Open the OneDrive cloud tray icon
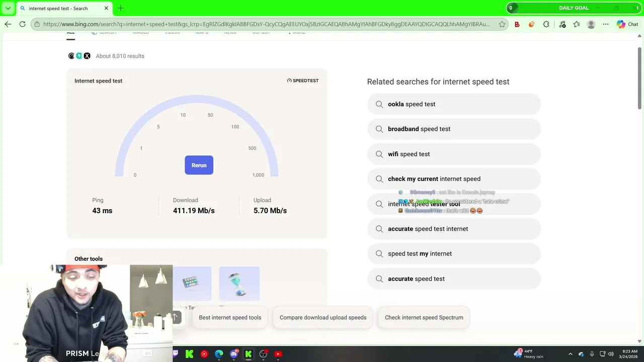 click(x=581, y=354)
